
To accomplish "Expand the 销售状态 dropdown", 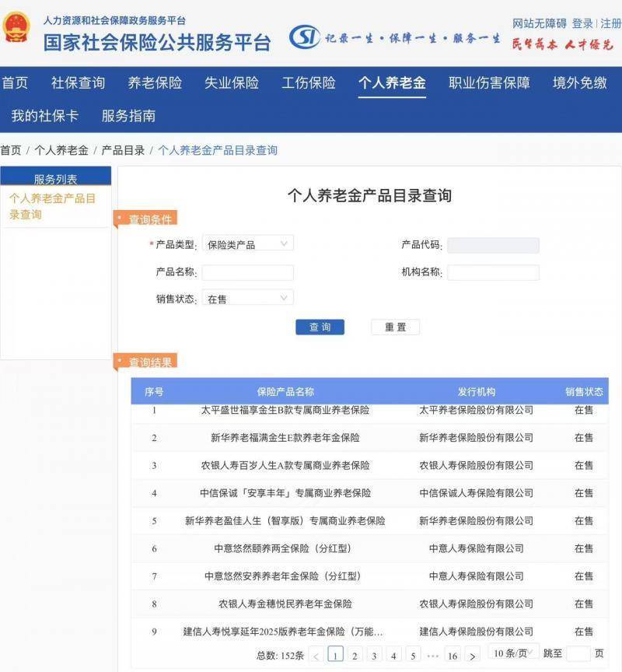I will coord(248,298).
